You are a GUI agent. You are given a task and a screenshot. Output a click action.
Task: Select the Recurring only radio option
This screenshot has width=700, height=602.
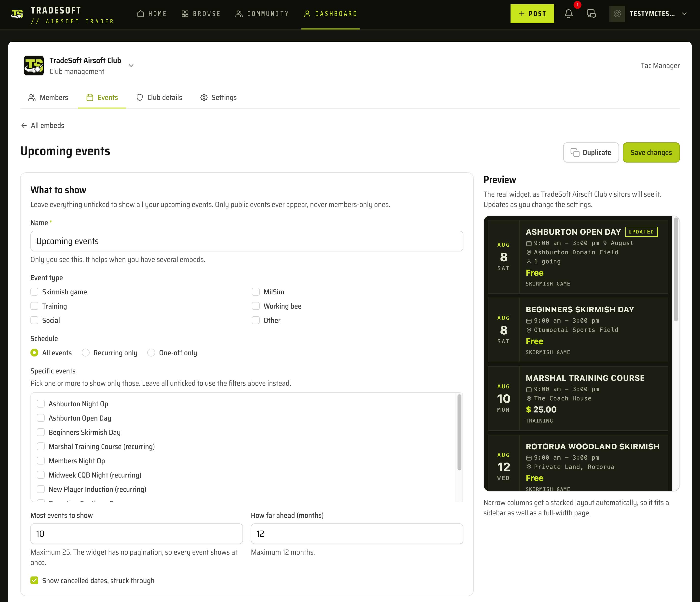click(x=86, y=353)
